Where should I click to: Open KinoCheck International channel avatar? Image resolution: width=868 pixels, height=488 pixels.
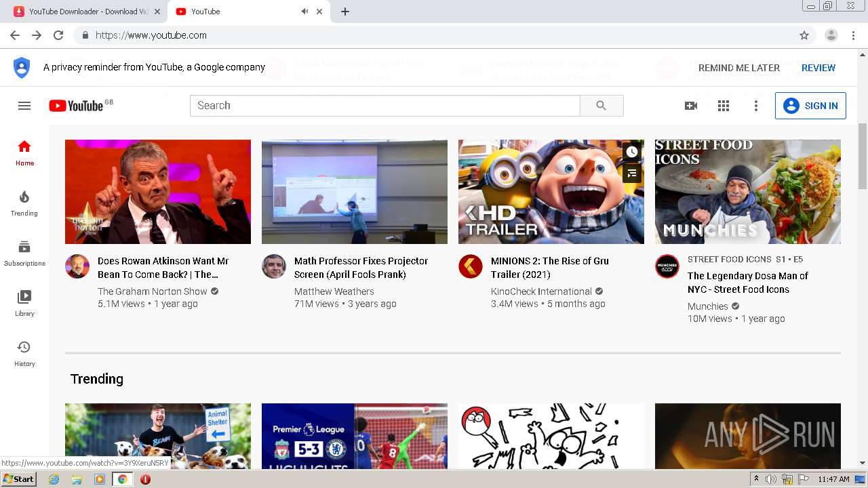(x=471, y=266)
